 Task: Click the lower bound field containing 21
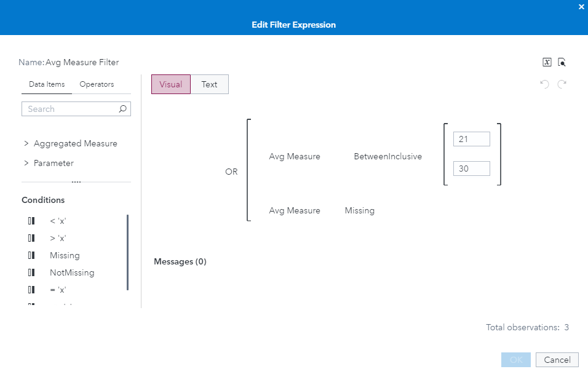click(471, 140)
